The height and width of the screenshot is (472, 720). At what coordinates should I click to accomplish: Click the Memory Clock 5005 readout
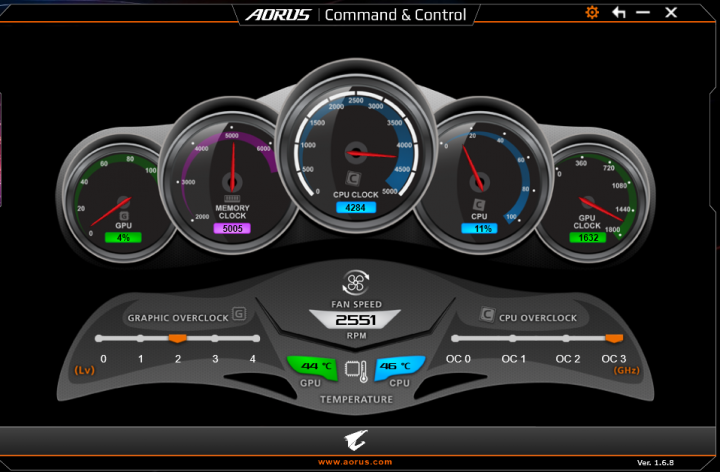pyautogui.click(x=232, y=228)
